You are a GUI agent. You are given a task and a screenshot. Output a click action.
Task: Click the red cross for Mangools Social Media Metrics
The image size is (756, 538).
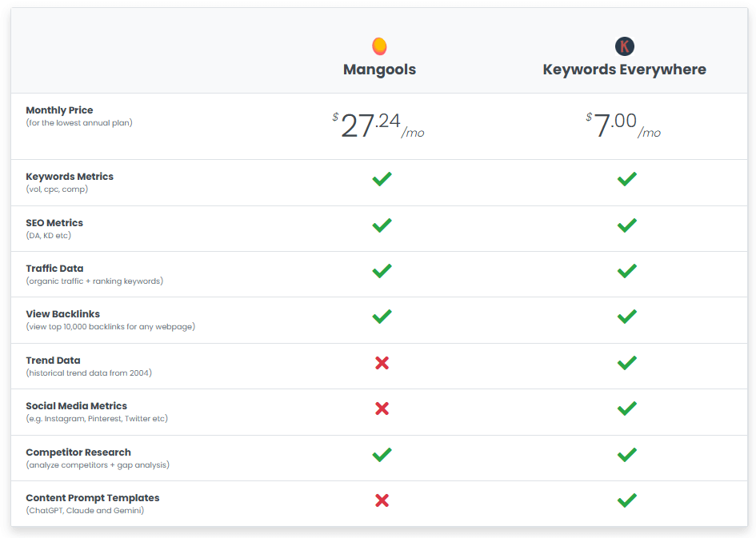(382, 408)
